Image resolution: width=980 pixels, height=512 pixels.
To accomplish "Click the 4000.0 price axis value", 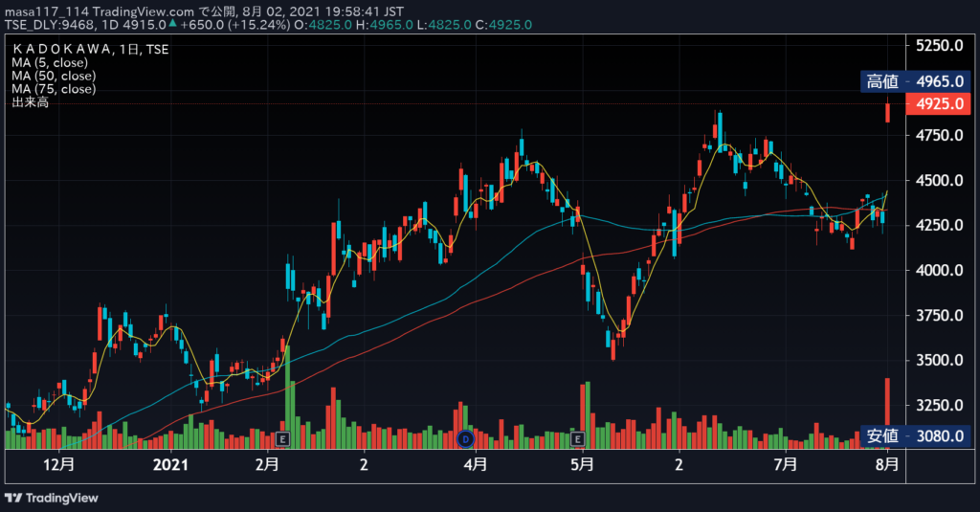I will (940, 270).
